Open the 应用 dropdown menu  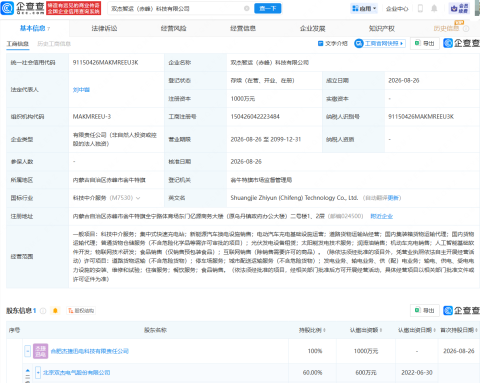coord(364,8)
